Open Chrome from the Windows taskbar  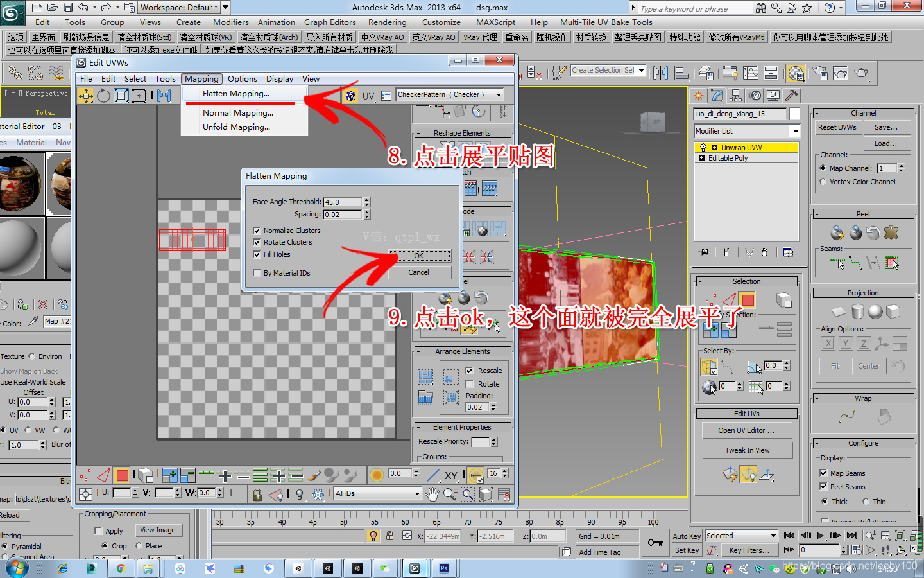coord(121,568)
